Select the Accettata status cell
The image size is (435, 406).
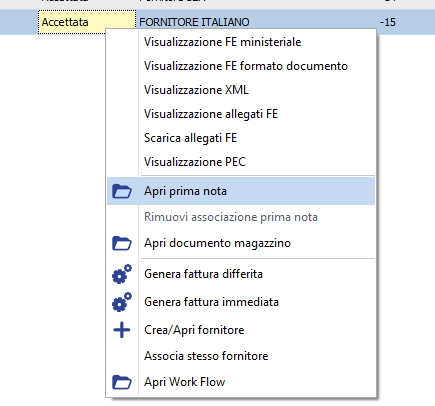click(x=87, y=22)
